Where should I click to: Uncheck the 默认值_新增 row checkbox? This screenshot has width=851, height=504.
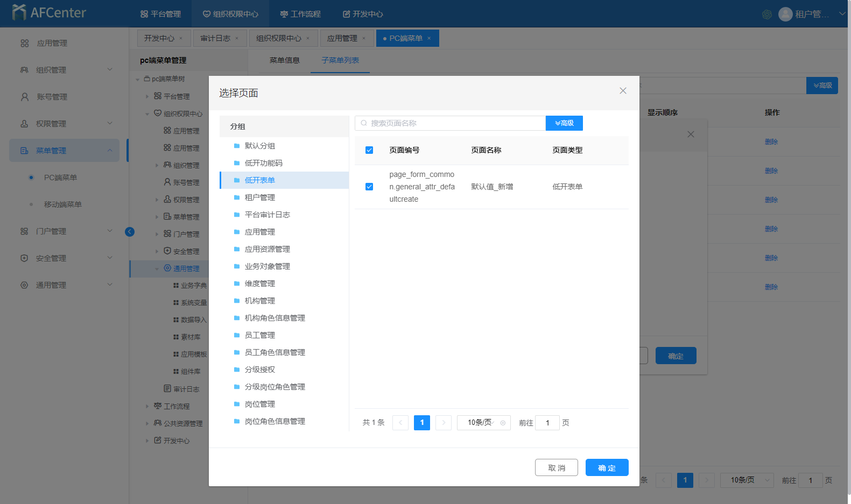pos(369,187)
